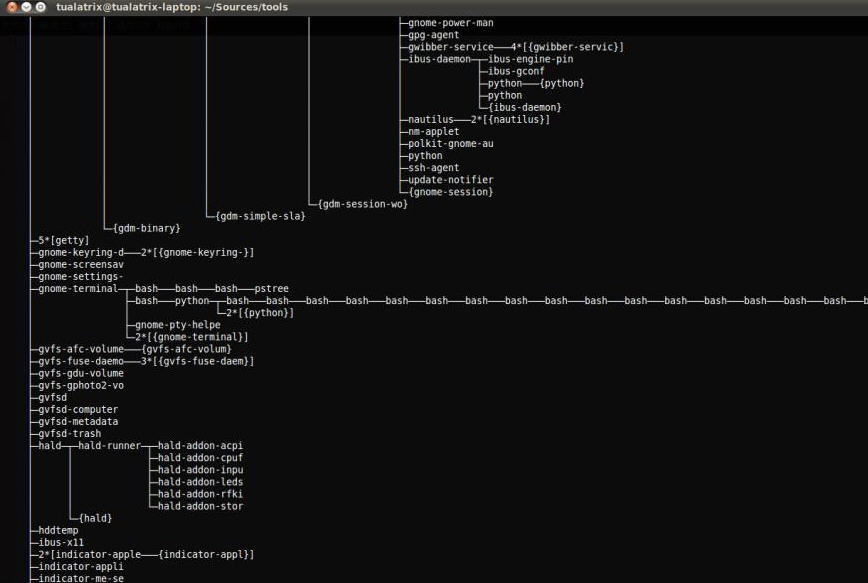The height and width of the screenshot is (583, 868).
Task: Select the nm-applet process entry
Action: click(433, 132)
